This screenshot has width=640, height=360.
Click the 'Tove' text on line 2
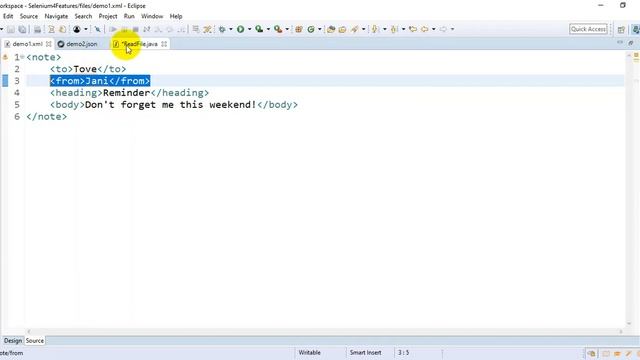pyautogui.click(x=85, y=69)
